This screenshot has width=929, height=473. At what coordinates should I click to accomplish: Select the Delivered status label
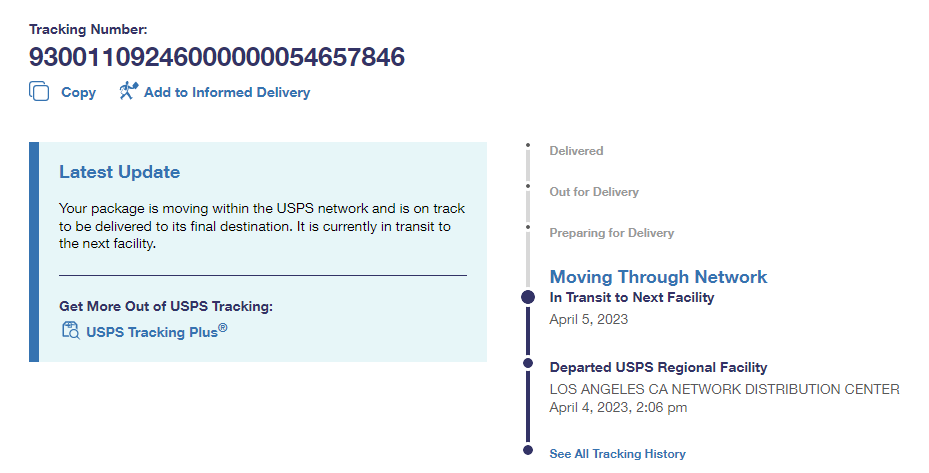pos(576,151)
